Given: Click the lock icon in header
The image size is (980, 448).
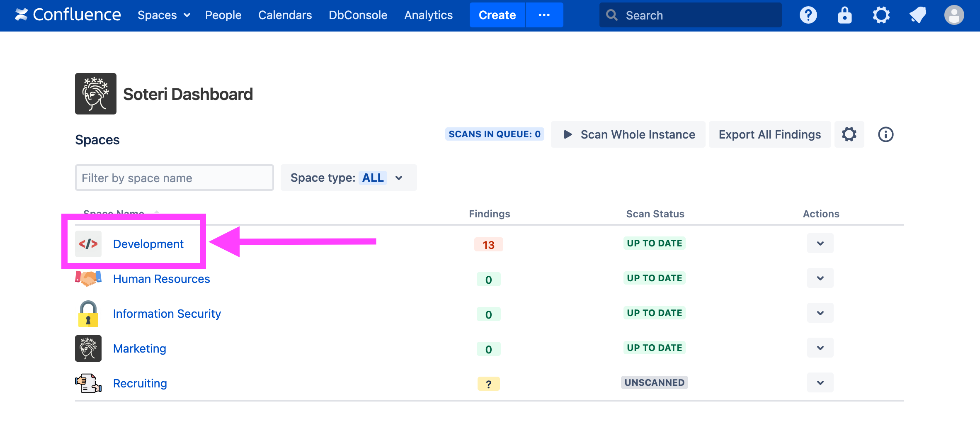Looking at the screenshot, I should click(844, 15).
